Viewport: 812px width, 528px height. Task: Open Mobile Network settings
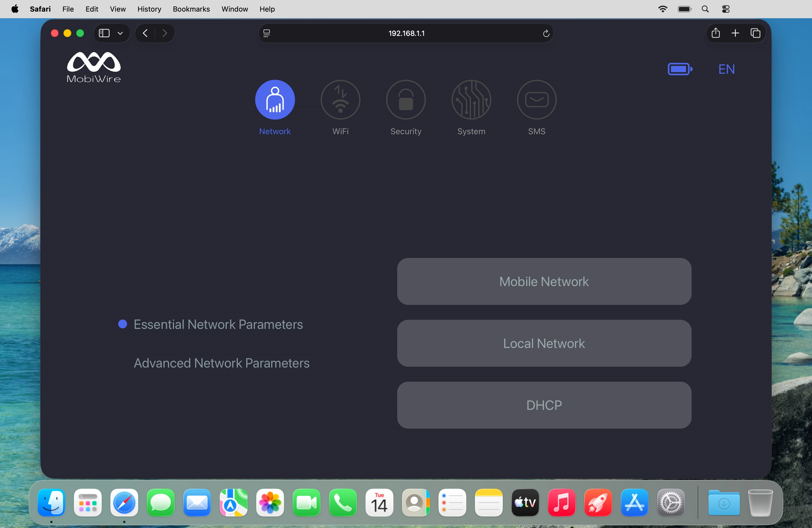[544, 281]
